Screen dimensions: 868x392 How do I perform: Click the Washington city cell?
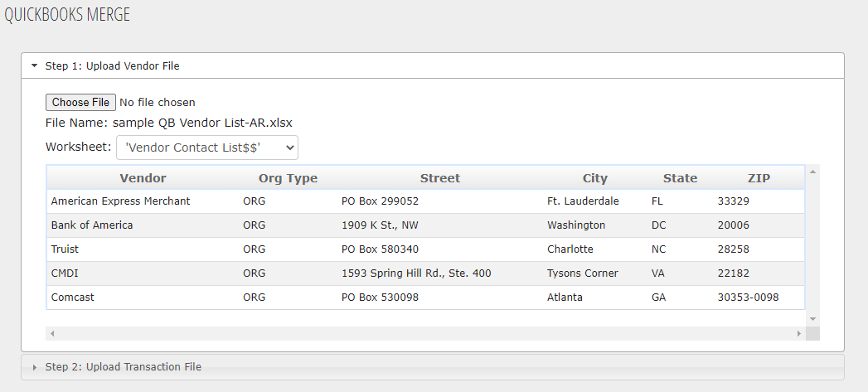point(595,225)
